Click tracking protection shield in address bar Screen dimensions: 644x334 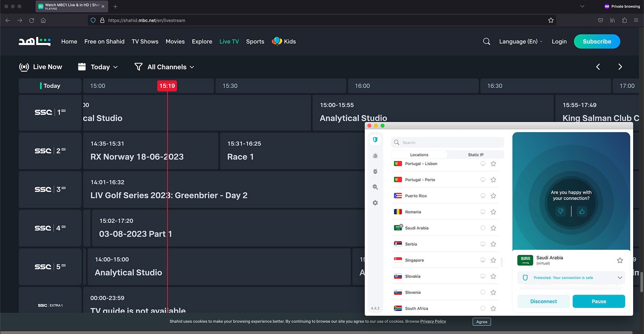point(93,20)
